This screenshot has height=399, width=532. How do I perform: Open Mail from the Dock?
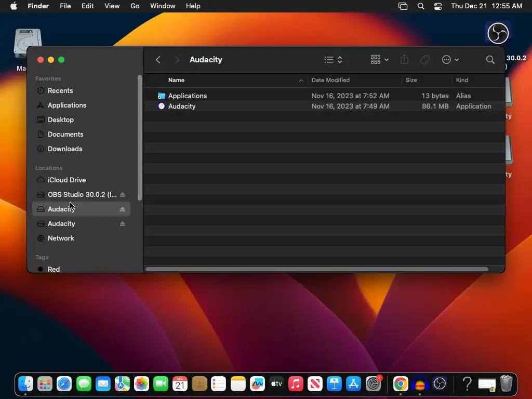coord(103,384)
